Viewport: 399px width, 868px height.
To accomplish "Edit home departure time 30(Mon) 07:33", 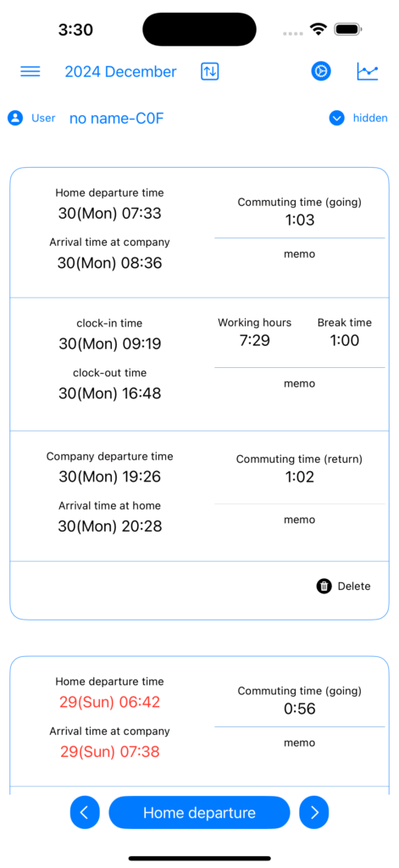I will coord(109,213).
